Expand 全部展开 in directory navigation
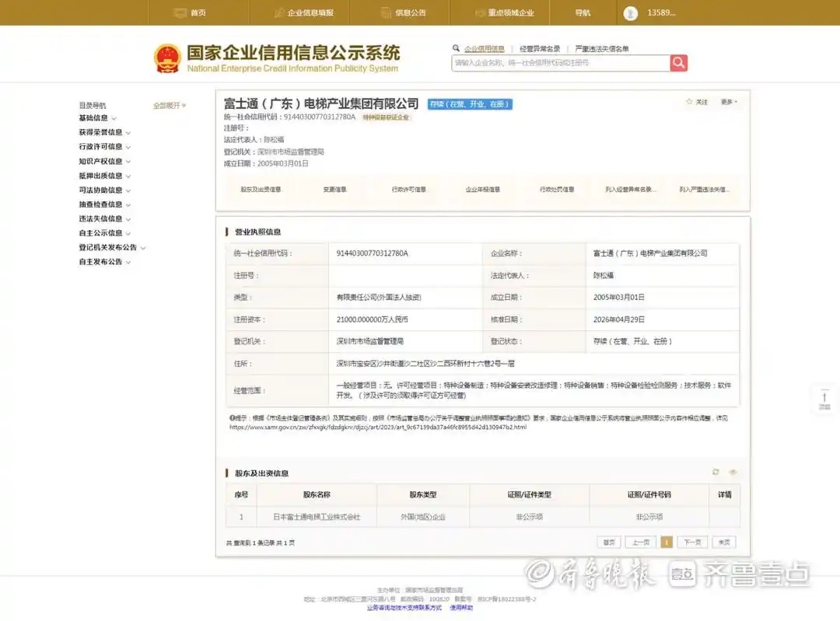840x621 pixels. [170, 106]
